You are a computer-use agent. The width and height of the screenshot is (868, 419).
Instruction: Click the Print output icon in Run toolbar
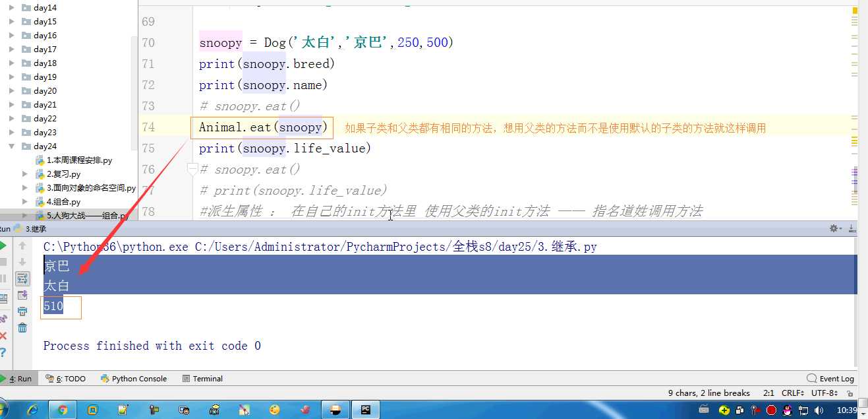point(22,311)
